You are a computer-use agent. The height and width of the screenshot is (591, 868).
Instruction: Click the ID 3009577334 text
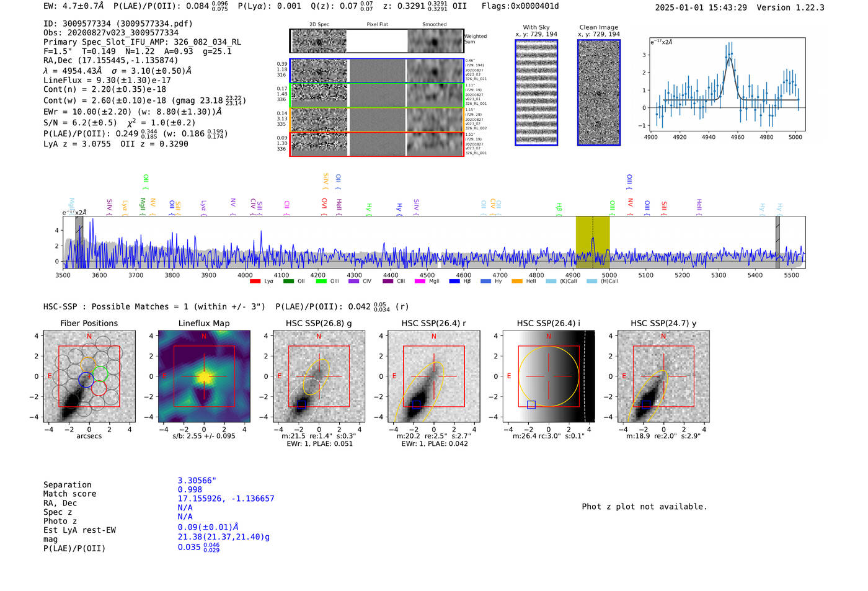pos(118,24)
